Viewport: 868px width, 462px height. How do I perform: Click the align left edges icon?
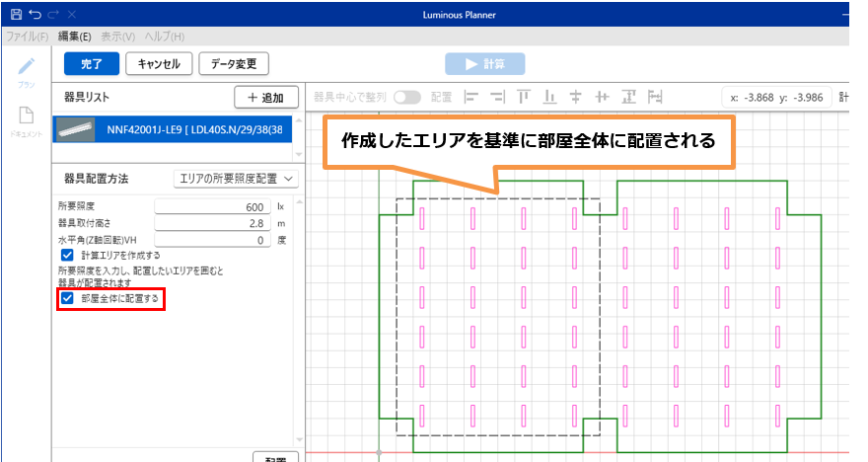click(x=470, y=97)
